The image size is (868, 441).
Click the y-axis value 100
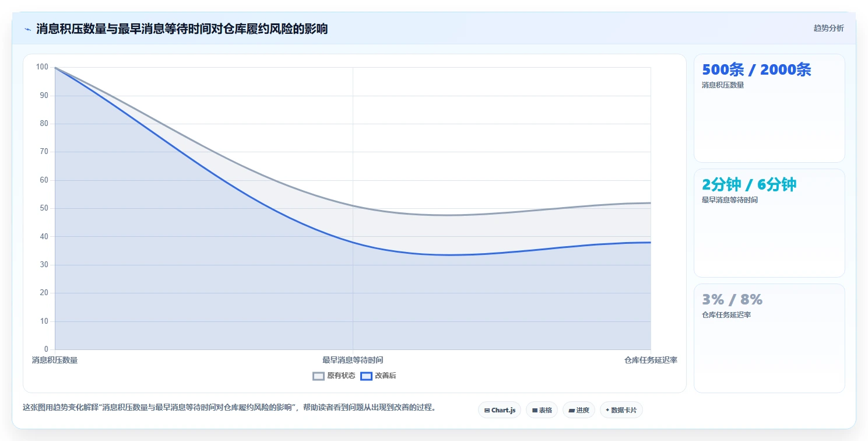click(x=42, y=67)
